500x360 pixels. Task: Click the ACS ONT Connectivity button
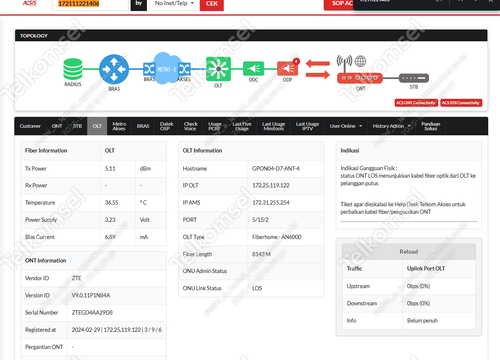click(416, 103)
